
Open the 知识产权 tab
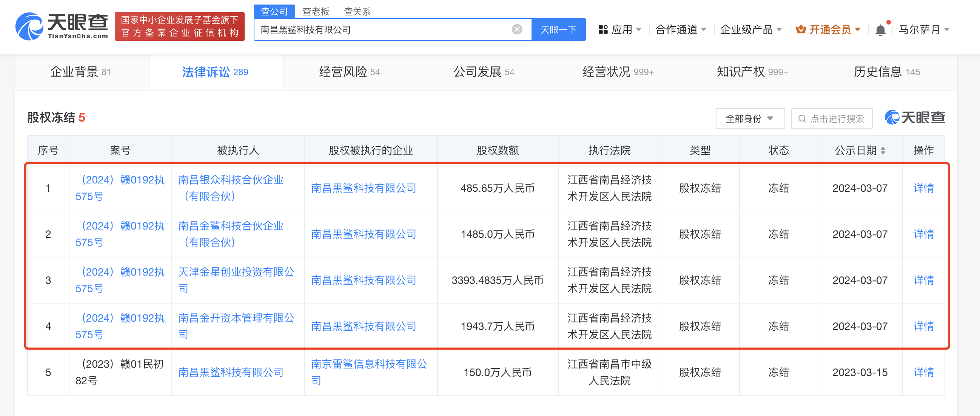point(752,72)
